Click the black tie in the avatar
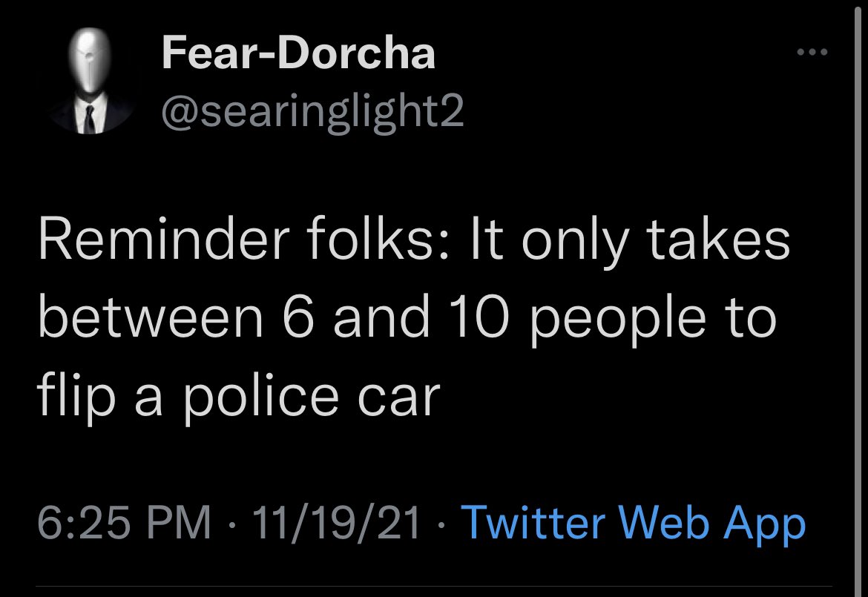This screenshot has height=597, width=868. pos(89,118)
